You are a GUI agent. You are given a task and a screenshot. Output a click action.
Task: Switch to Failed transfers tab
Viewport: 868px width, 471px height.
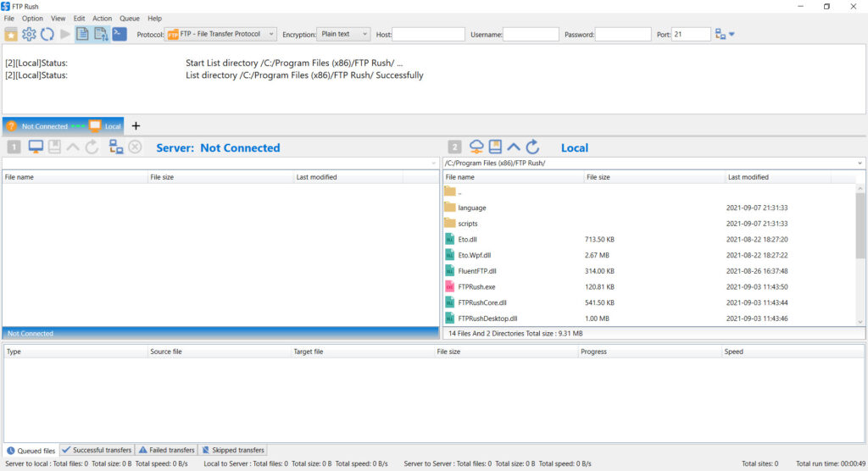coord(167,451)
